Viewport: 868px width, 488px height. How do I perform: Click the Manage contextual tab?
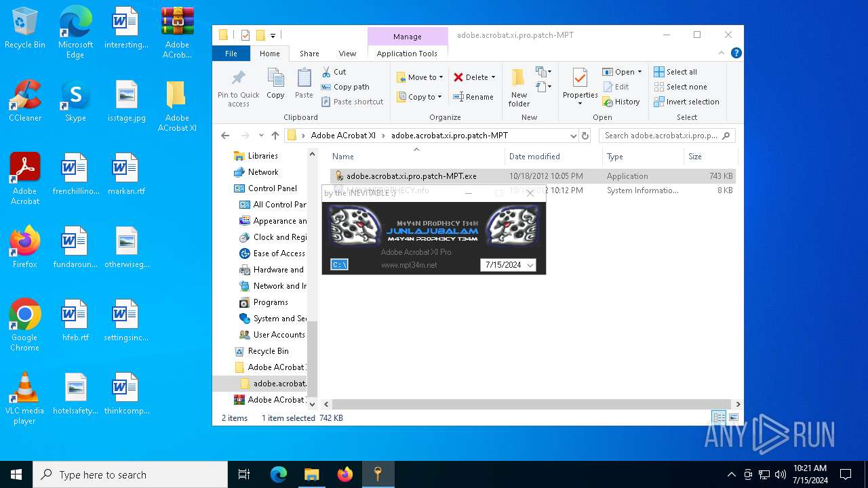click(x=408, y=37)
